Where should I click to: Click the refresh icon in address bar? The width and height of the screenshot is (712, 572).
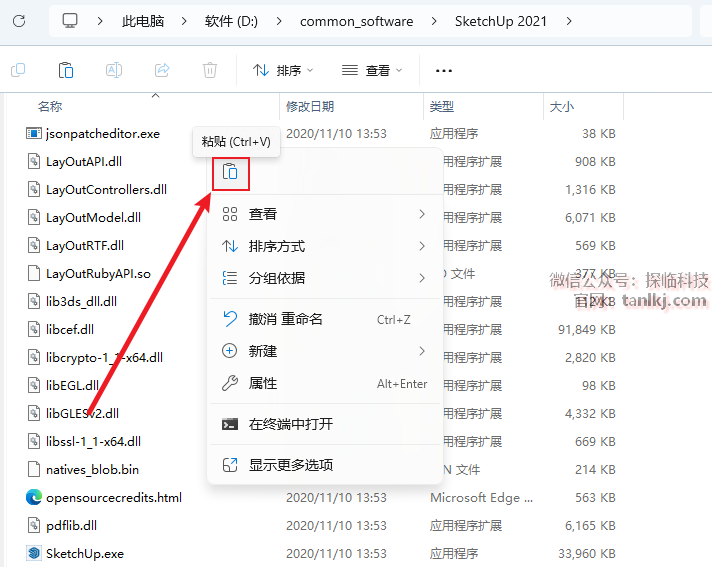click(x=19, y=21)
